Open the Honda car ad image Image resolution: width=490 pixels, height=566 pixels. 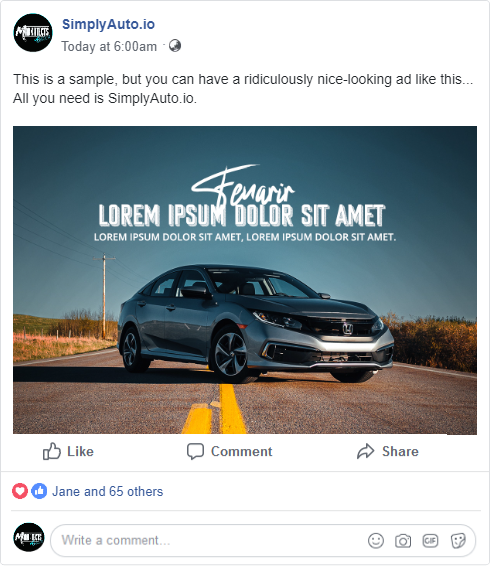[245, 280]
